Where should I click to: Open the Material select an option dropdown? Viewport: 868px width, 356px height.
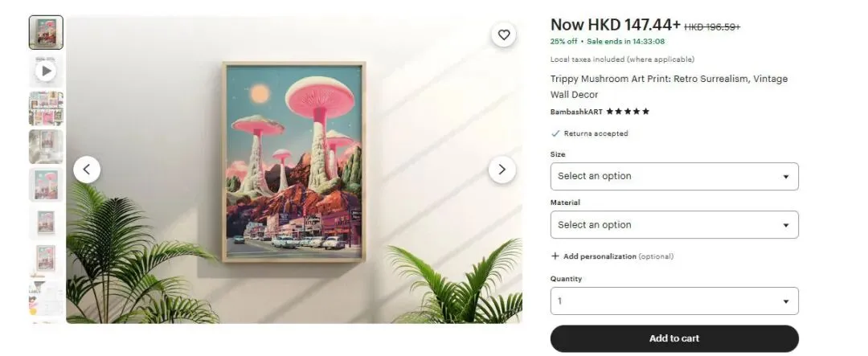(x=674, y=225)
